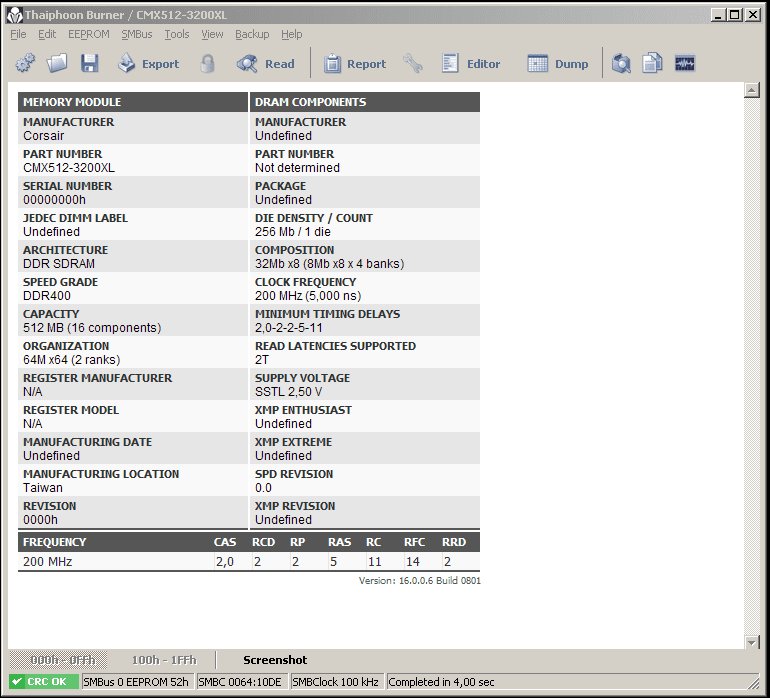Open the SMBus menu
The height and width of the screenshot is (698, 770).
pyautogui.click(x=137, y=34)
